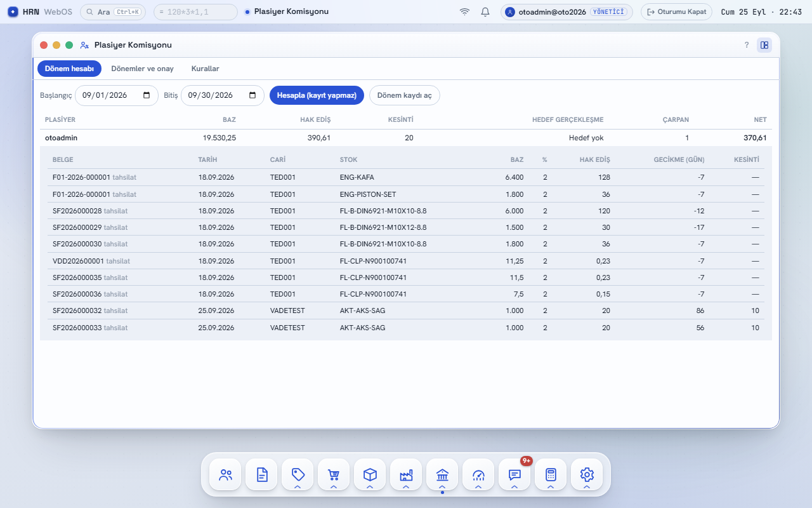Screen dimensions: 812x508
Task: Open the people/customers dock icon
Action: pyautogui.click(x=225, y=474)
